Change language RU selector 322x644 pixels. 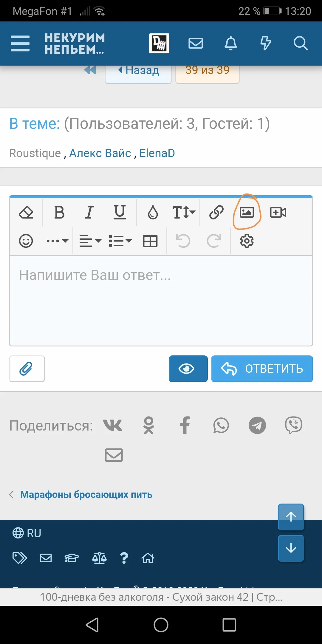point(27,533)
